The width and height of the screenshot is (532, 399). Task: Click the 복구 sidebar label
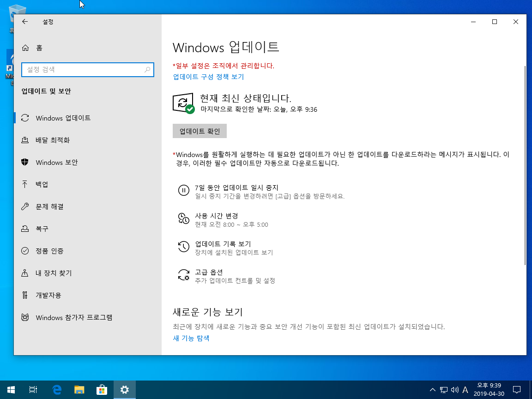(42, 229)
